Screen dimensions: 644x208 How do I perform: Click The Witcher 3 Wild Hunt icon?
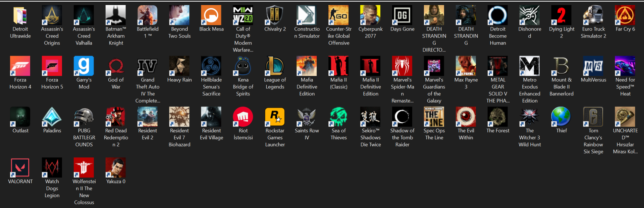(x=530, y=117)
